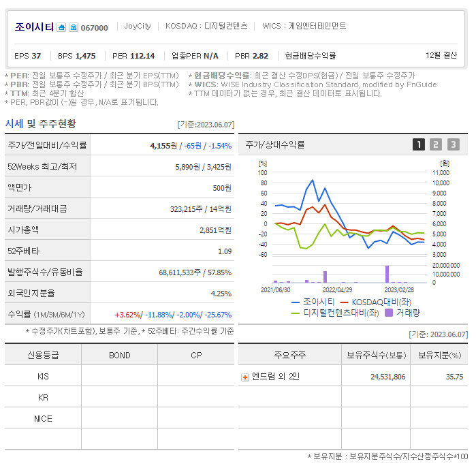The image size is (476, 470).
Task: Click the 디지털컨텐츠대비(좌) green legend entry
Action: [x=335, y=313]
